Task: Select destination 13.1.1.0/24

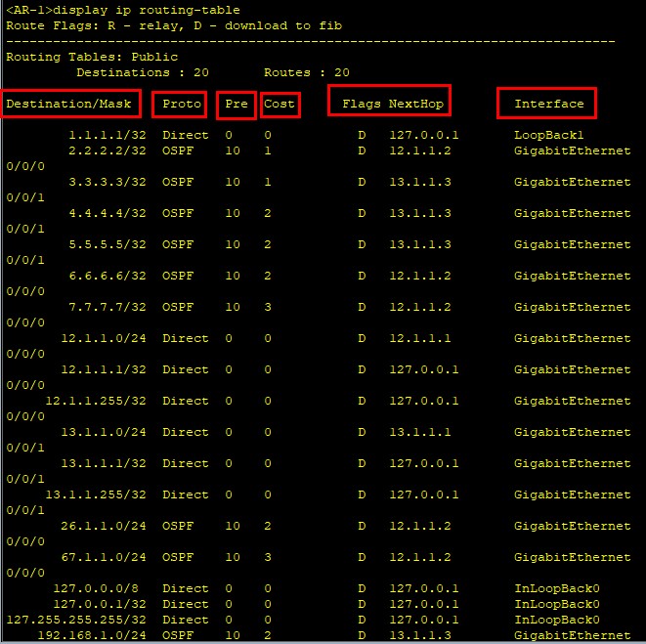Action: click(104, 432)
